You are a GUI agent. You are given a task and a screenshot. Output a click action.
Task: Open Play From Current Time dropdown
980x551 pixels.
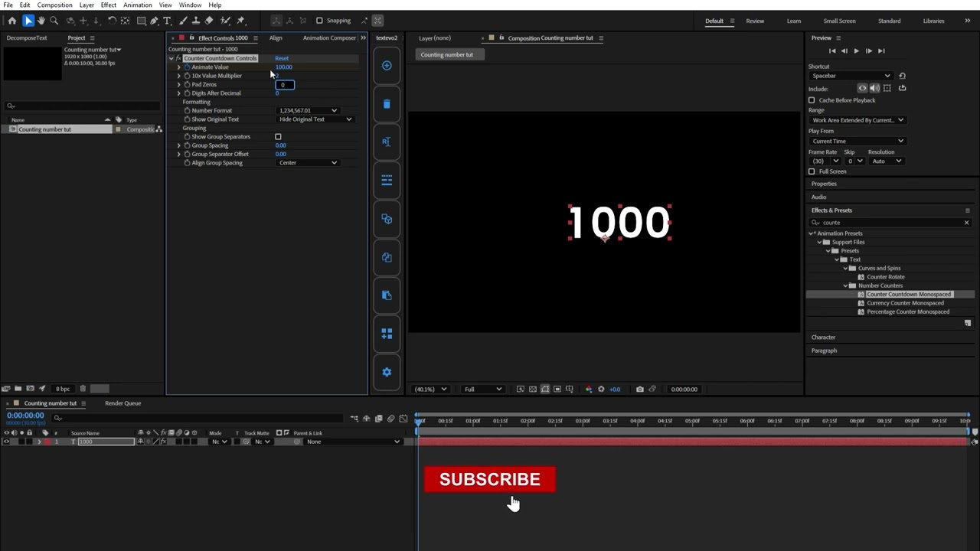857,142
